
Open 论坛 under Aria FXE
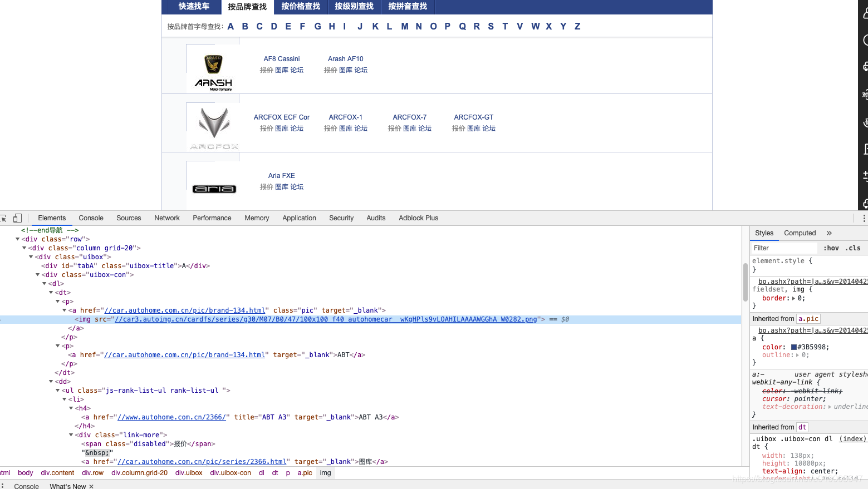(297, 187)
